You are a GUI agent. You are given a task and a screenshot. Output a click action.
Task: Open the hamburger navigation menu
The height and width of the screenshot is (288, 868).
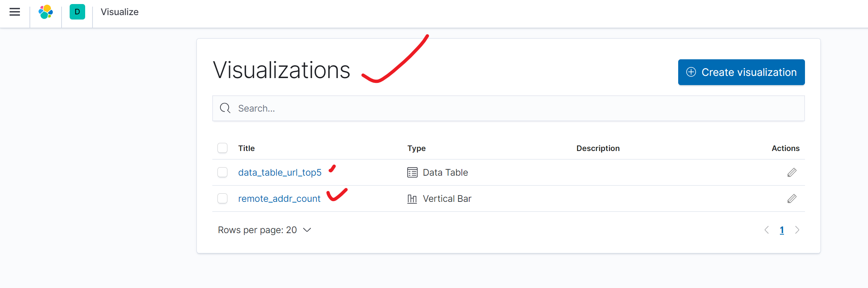pyautogui.click(x=15, y=12)
